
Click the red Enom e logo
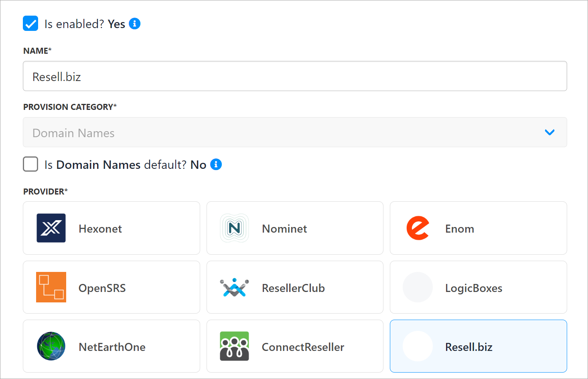click(x=418, y=228)
